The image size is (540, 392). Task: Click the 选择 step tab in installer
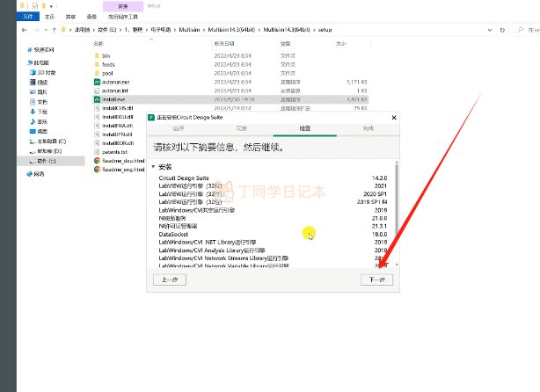pyautogui.click(x=178, y=128)
